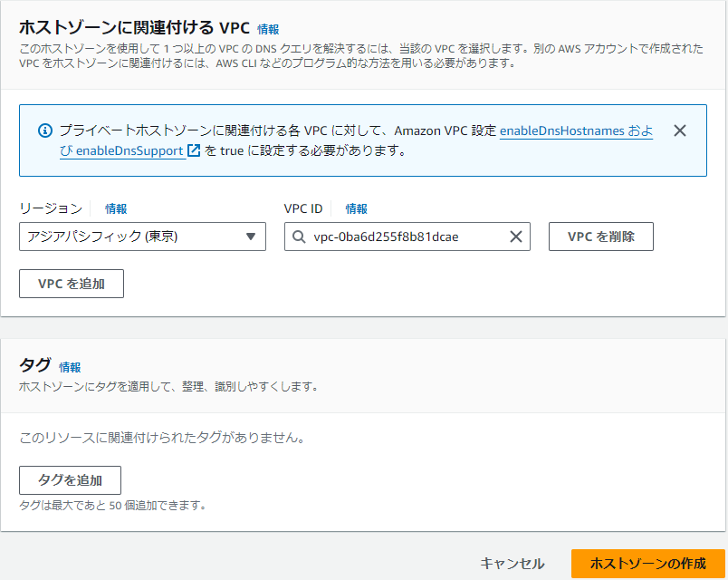Clear the VPC ID field with X
The width and height of the screenshot is (728, 580).
[x=516, y=237]
